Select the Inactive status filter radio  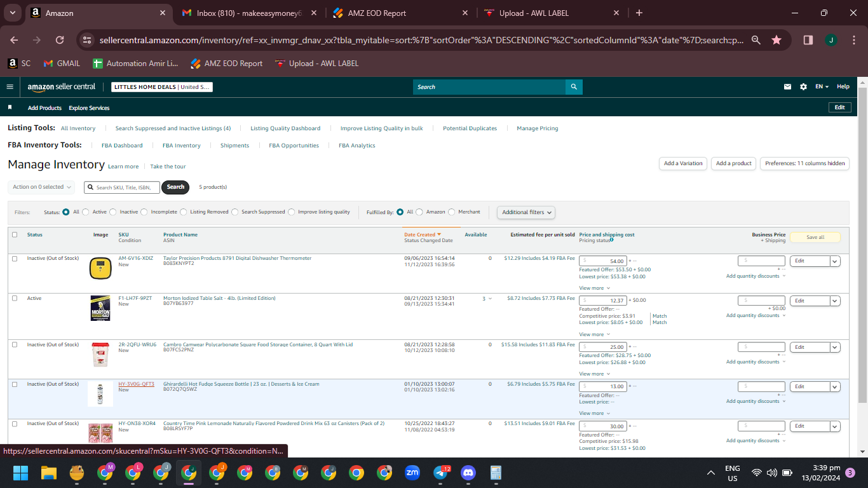112,212
